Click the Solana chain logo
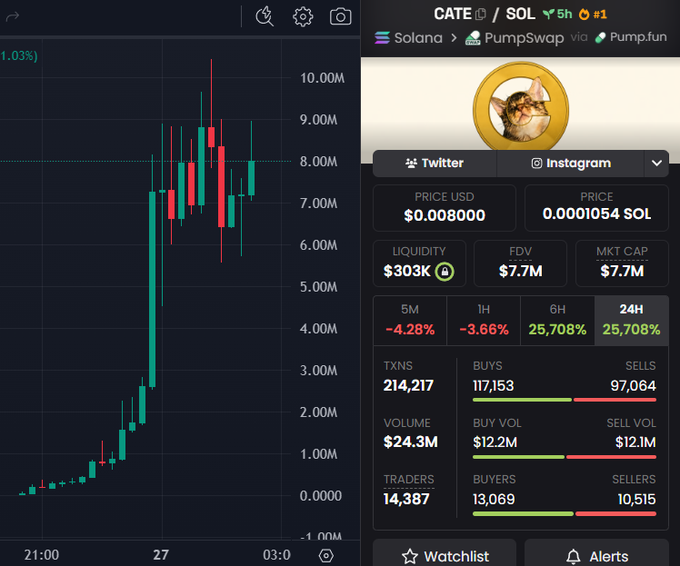This screenshot has width=680, height=566. (382, 38)
